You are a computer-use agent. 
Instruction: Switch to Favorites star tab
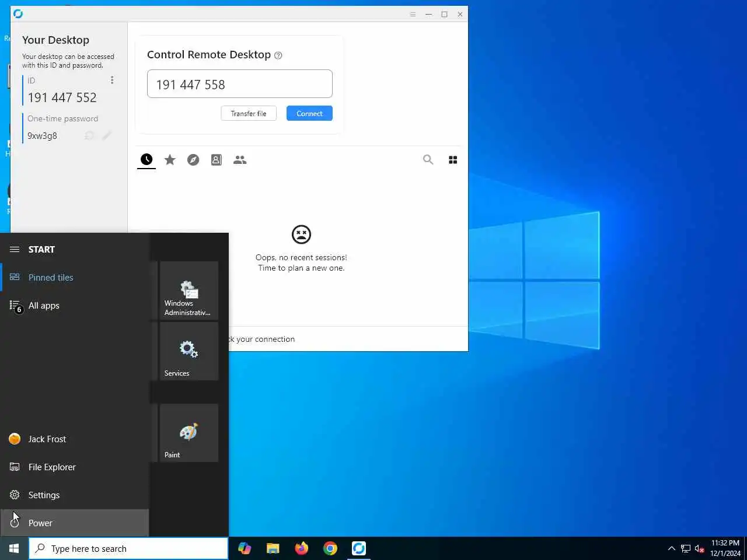click(x=170, y=160)
